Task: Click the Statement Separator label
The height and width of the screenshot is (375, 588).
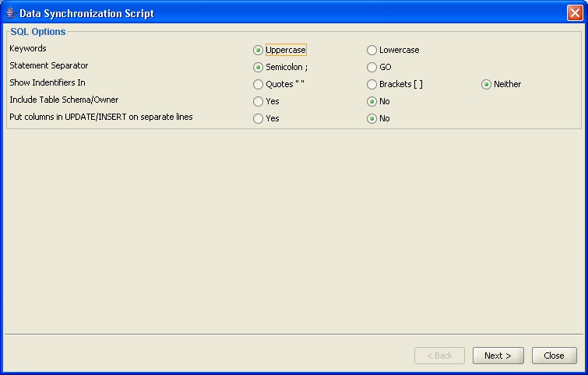Action: coord(49,65)
